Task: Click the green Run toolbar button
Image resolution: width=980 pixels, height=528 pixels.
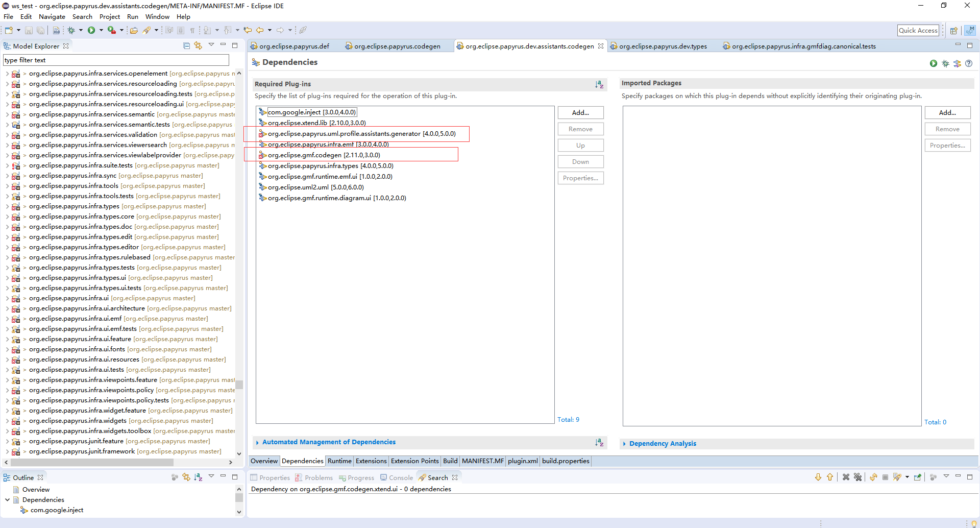Action: 91,30
